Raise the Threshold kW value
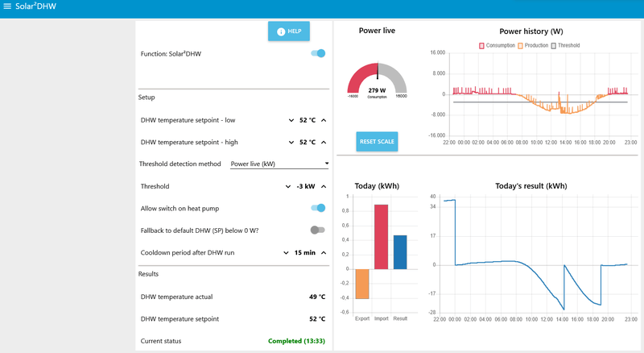Viewport: 644px width, 353px height. [x=324, y=187]
